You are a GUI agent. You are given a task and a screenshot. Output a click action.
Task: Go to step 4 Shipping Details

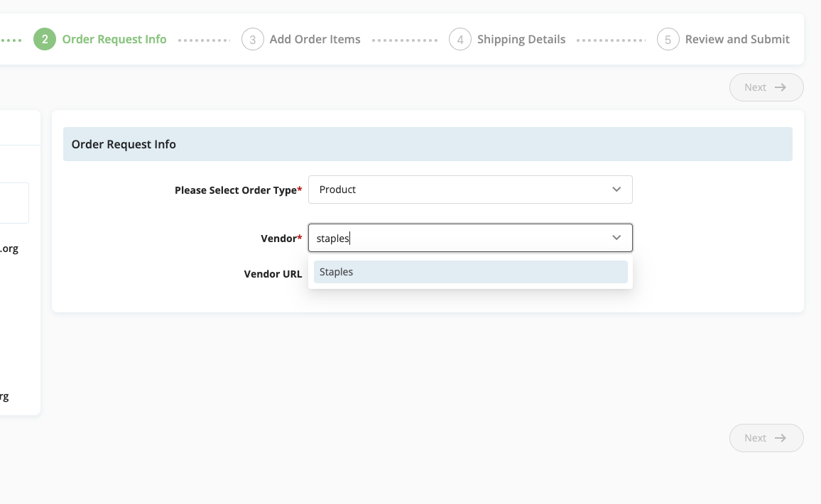click(x=507, y=39)
